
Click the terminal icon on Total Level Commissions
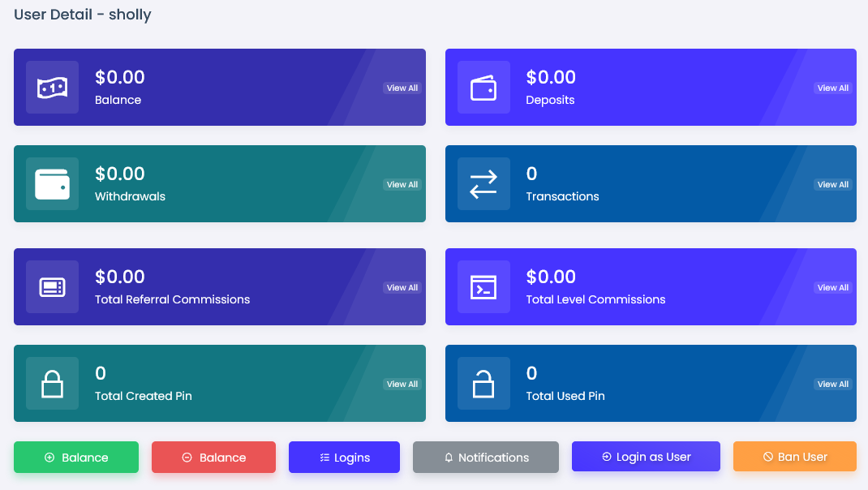coord(483,287)
